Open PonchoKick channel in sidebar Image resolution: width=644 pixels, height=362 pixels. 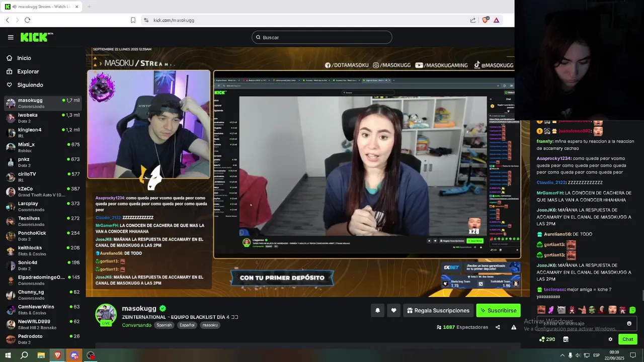(43, 236)
